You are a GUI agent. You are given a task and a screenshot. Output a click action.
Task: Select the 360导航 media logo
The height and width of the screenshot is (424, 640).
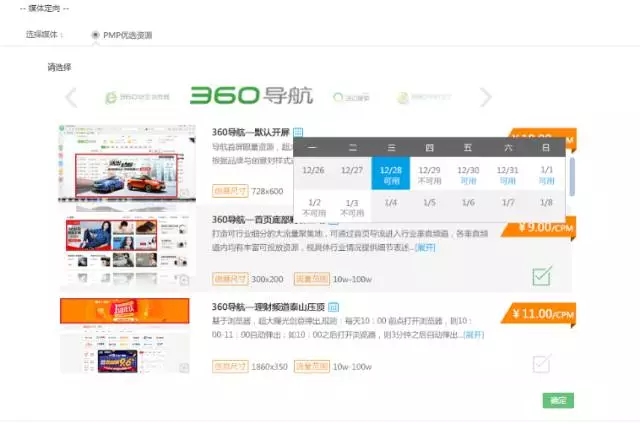[x=251, y=95]
